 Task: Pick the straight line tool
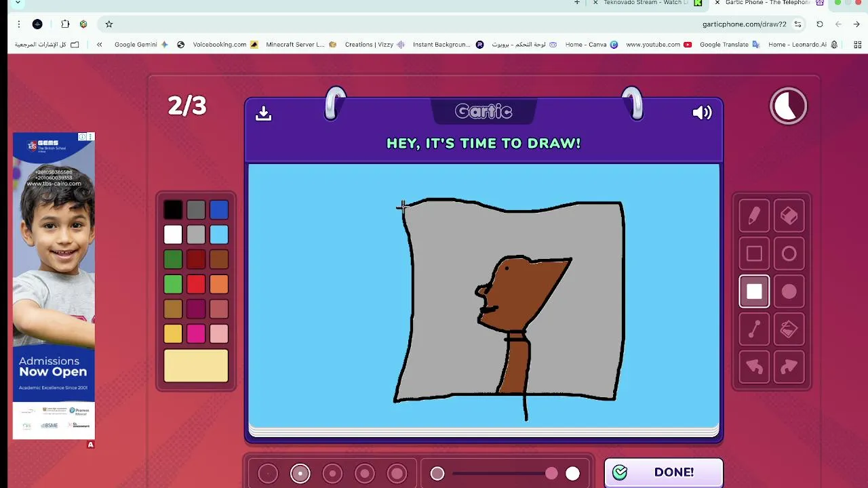[754, 329]
